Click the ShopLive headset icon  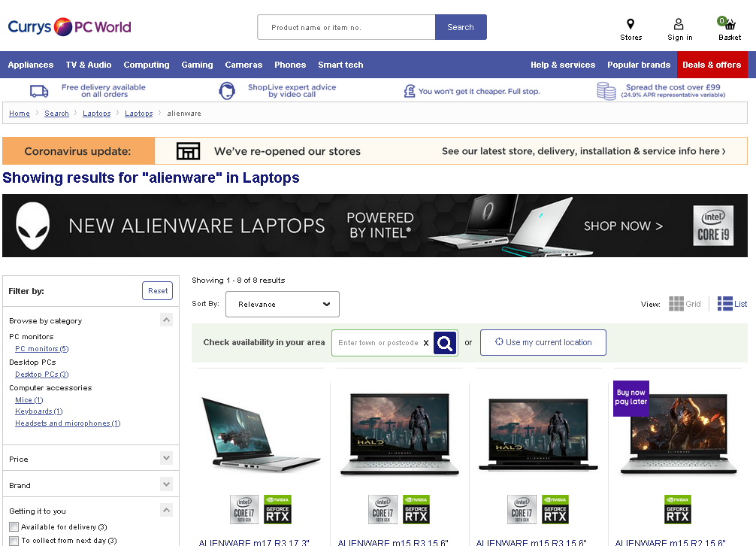[227, 91]
